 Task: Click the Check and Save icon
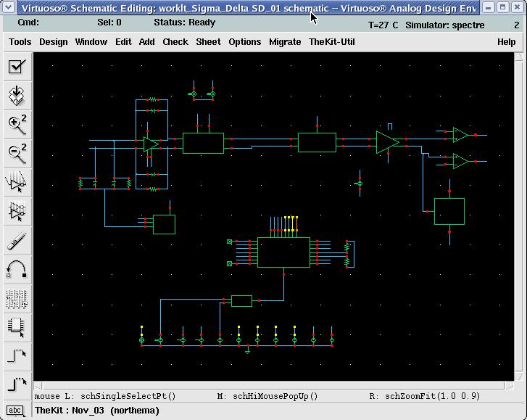[x=17, y=67]
